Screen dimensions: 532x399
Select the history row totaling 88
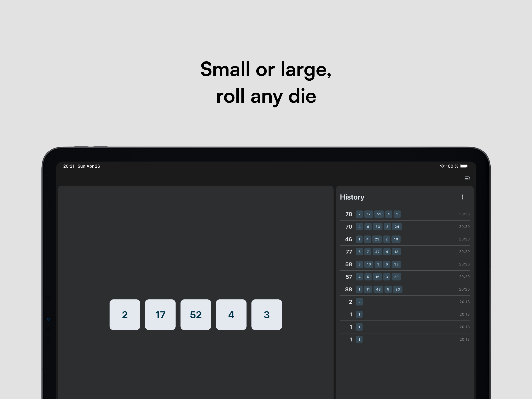[405, 289]
